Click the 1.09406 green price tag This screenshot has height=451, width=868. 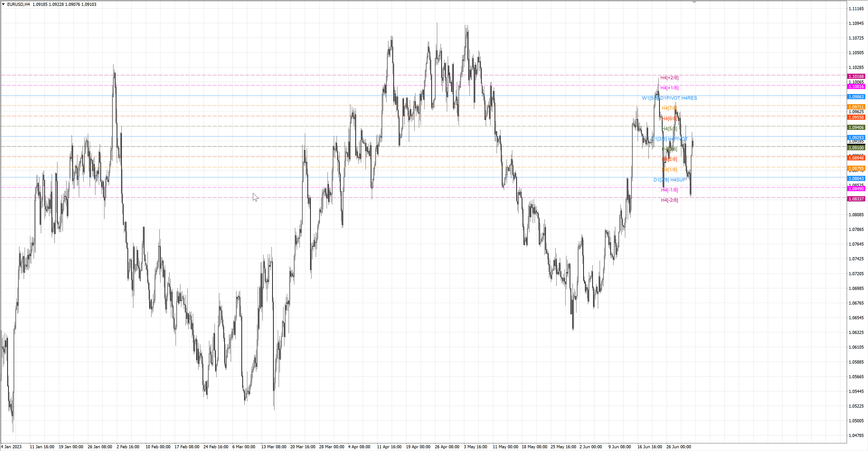pyautogui.click(x=856, y=127)
